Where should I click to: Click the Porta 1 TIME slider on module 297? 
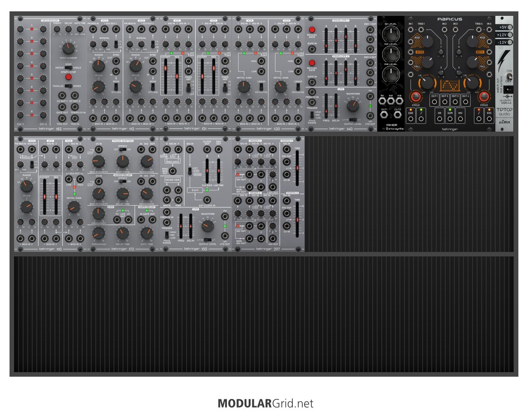pyautogui.click(x=298, y=168)
